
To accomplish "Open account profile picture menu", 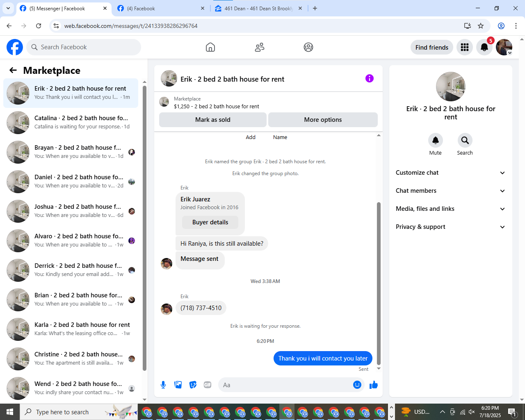I will click(504, 47).
